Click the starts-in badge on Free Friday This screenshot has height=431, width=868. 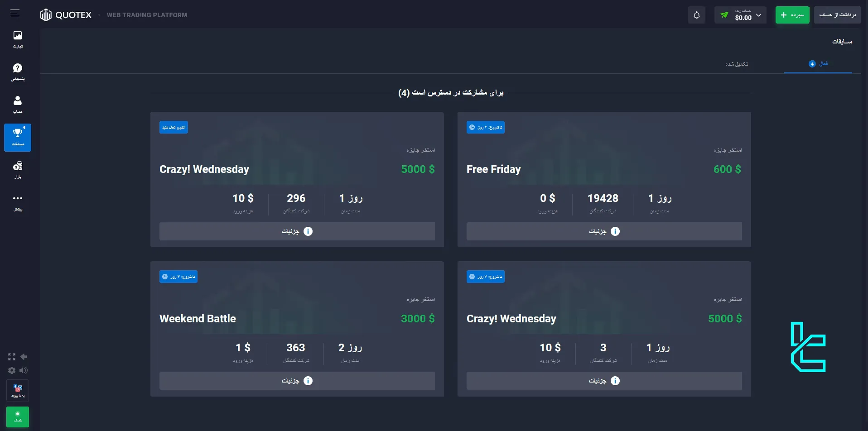coord(486,127)
